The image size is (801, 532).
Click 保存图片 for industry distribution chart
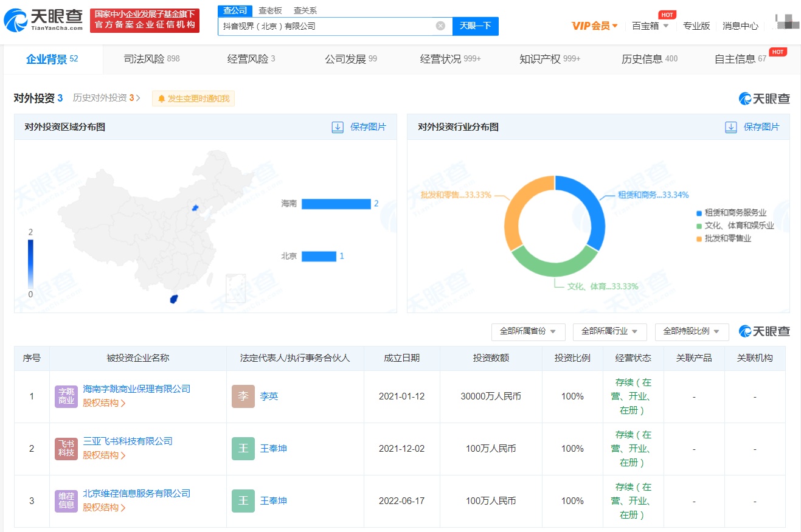[761, 127]
